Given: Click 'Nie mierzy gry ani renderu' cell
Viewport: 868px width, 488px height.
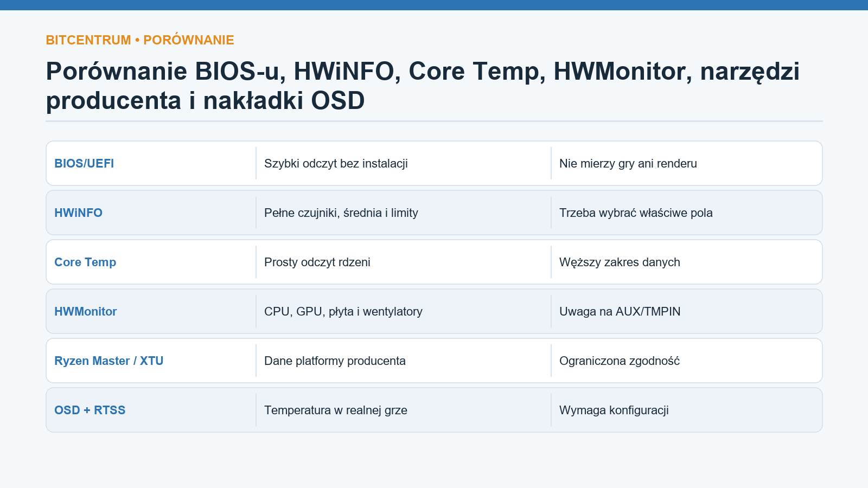Looking at the screenshot, I should [628, 164].
